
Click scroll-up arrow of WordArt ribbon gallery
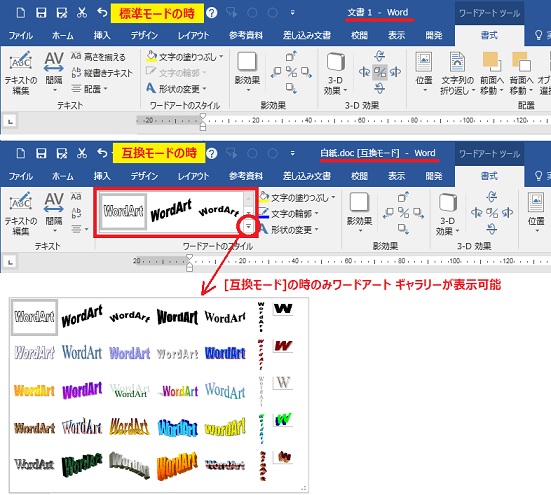click(x=248, y=198)
